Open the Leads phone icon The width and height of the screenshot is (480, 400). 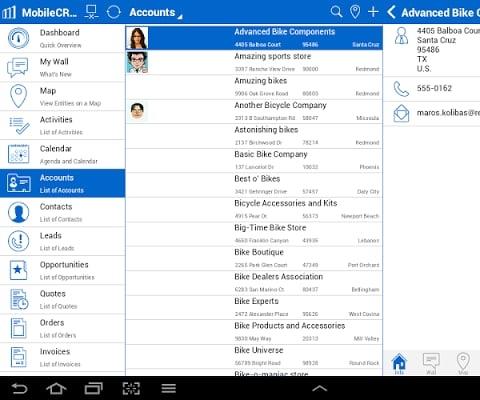pyautogui.click(x=18, y=241)
